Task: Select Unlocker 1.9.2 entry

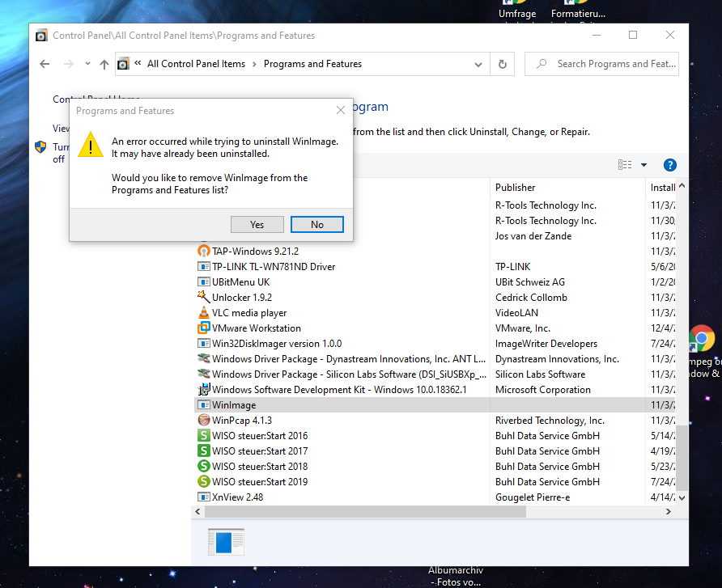Action: tap(242, 298)
